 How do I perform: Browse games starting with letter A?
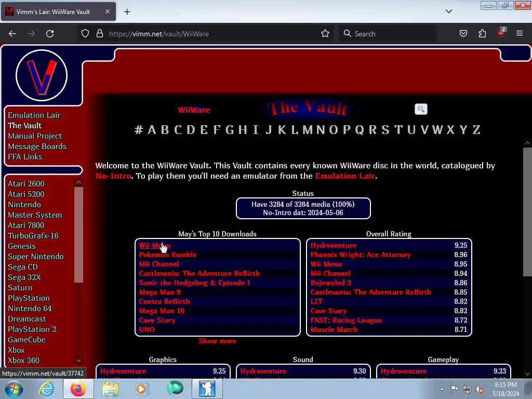[152, 129]
